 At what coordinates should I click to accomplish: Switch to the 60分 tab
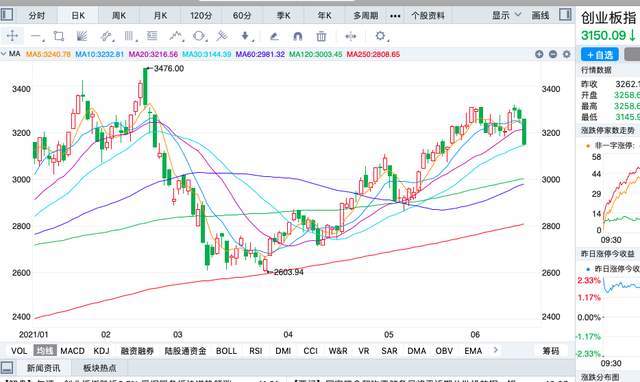point(242,16)
